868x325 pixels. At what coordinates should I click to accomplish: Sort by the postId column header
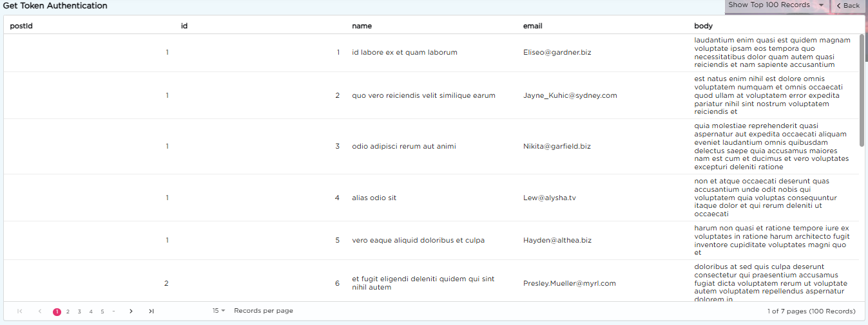tap(21, 26)
